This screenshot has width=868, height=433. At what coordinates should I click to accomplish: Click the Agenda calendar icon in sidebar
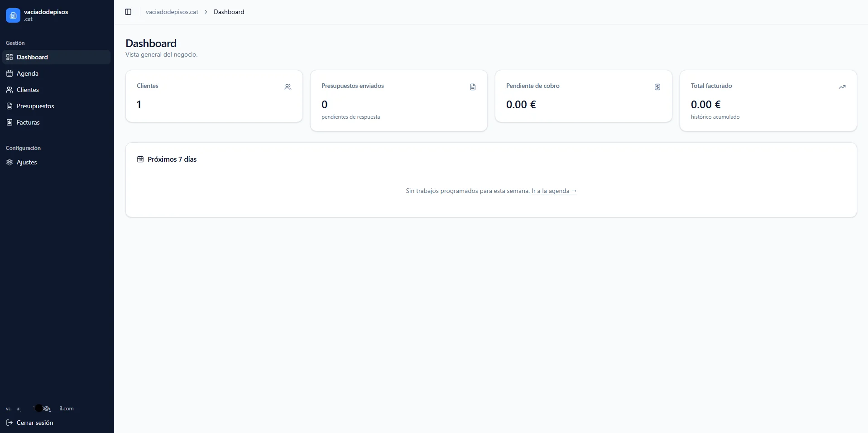click(x=10, y=73)
